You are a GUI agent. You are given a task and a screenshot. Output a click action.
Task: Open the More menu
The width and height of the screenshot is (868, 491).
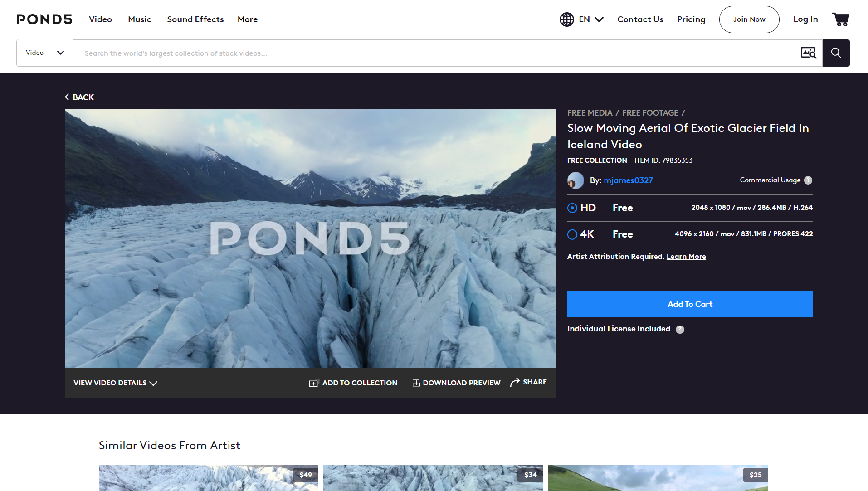tap(248, 19)
